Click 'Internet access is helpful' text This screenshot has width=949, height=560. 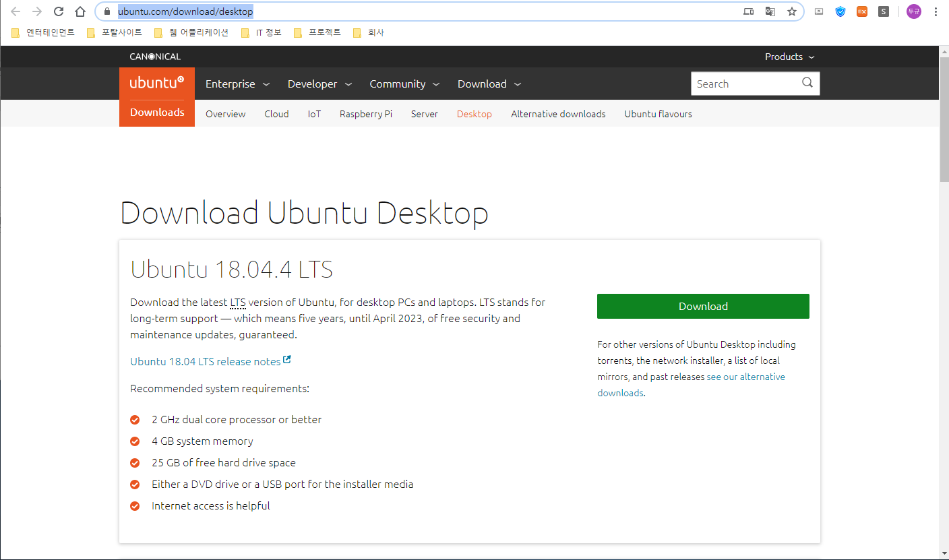[x=211, y=505]
